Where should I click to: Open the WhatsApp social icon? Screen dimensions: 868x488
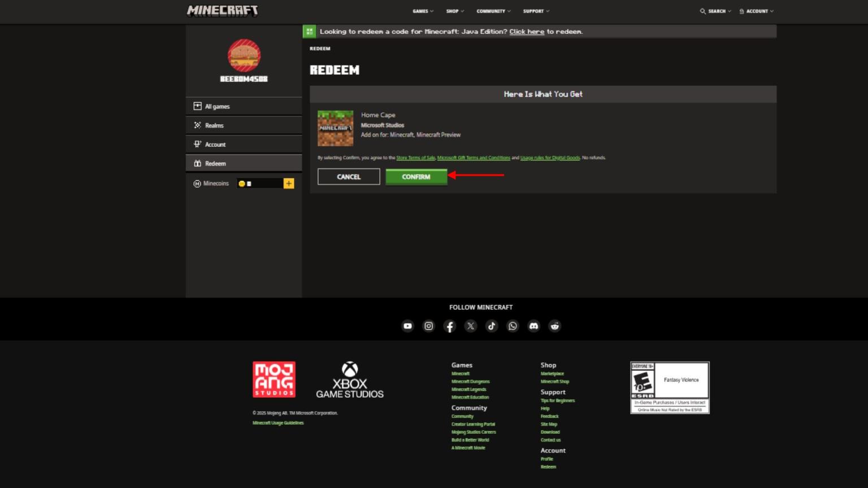(513, 326)
